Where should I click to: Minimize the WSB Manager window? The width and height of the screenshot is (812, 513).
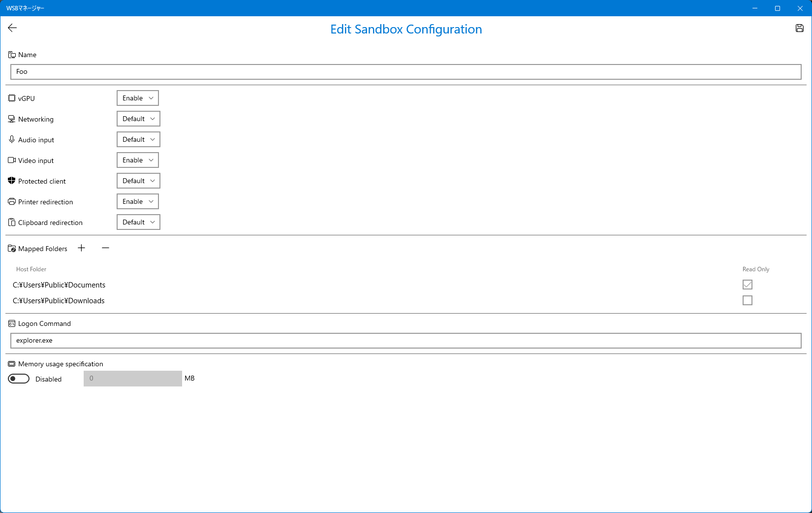point(755,8)
